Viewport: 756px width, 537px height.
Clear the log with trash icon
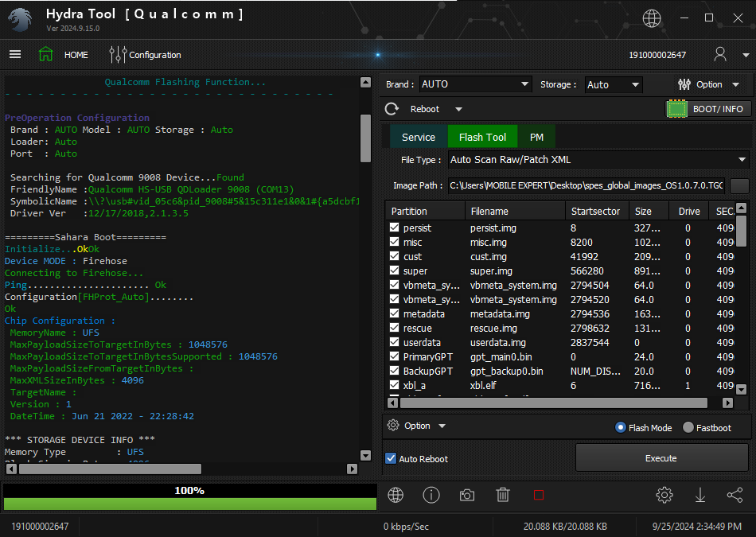[503, 495]
